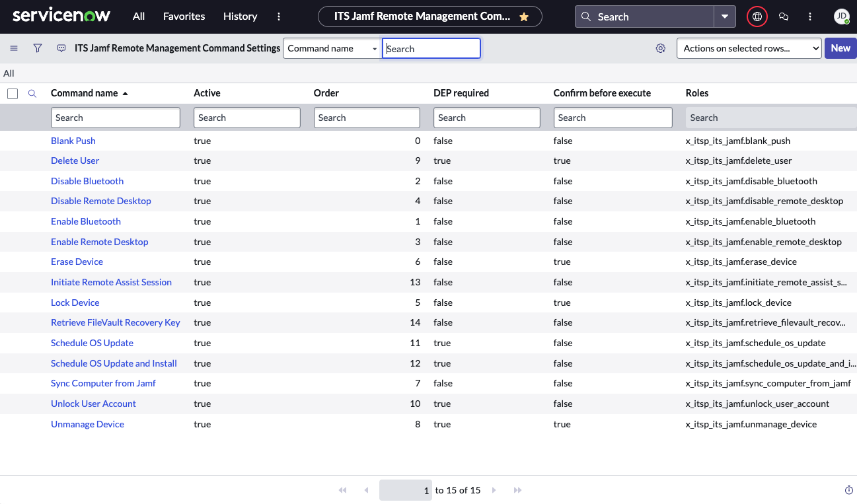Open the Disable Remote Desktop record
Screen dimensions: 857x504
(x=101, y=201)
